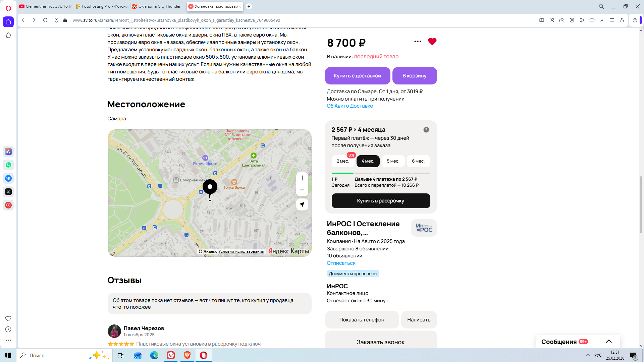Image resolution: width=644 pixels, height=362 pixels.
Task: Switch to the Oklahoma City Thunder tab
Action: point(157,6)
